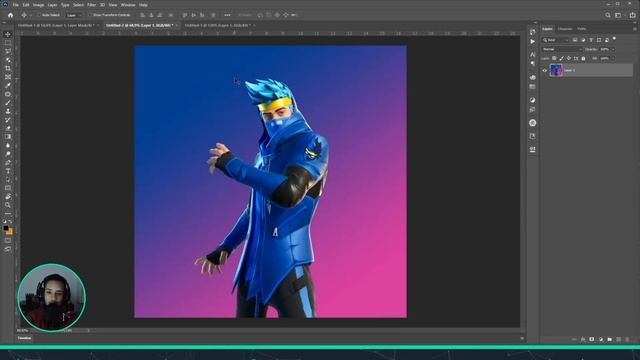Select the Brush tool

click(8, 103)
